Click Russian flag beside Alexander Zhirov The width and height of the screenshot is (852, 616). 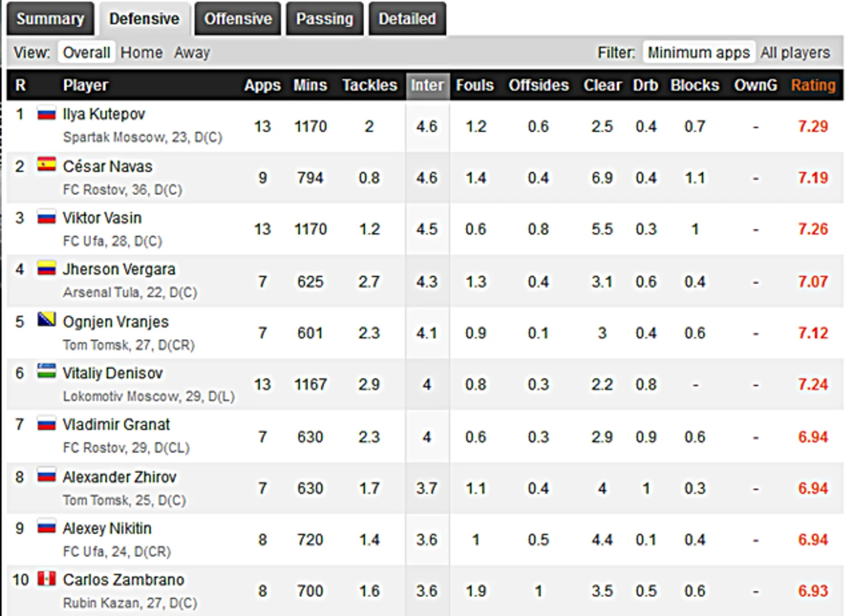[x=47, y=475]
